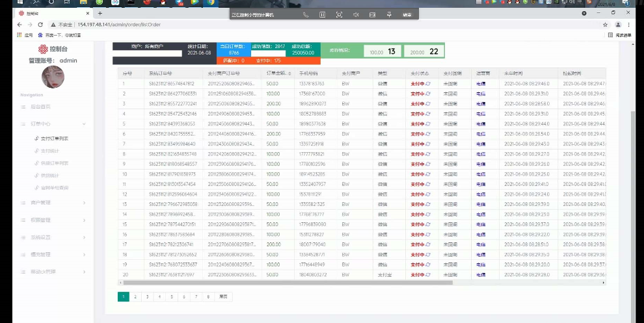Click the admin avatar picture in sidebar
The width and height of the screenshot is (644, 323).
[x=53, y=77]
